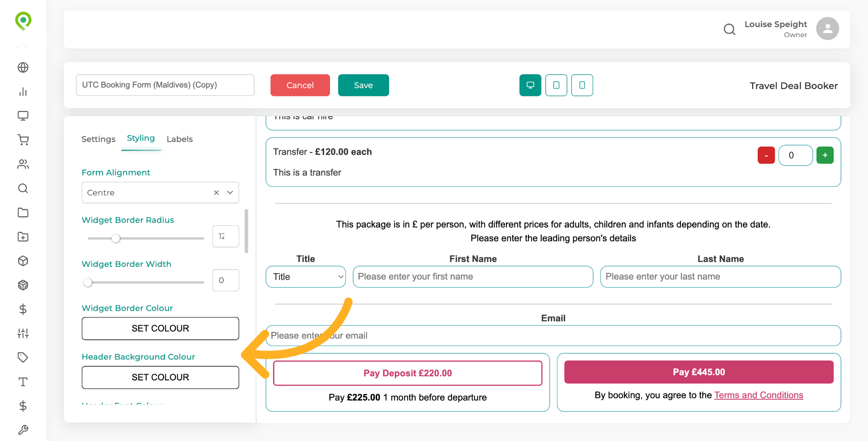Open the sliders adjustment icon
This screenshot has width=868, height=441.
23,333
